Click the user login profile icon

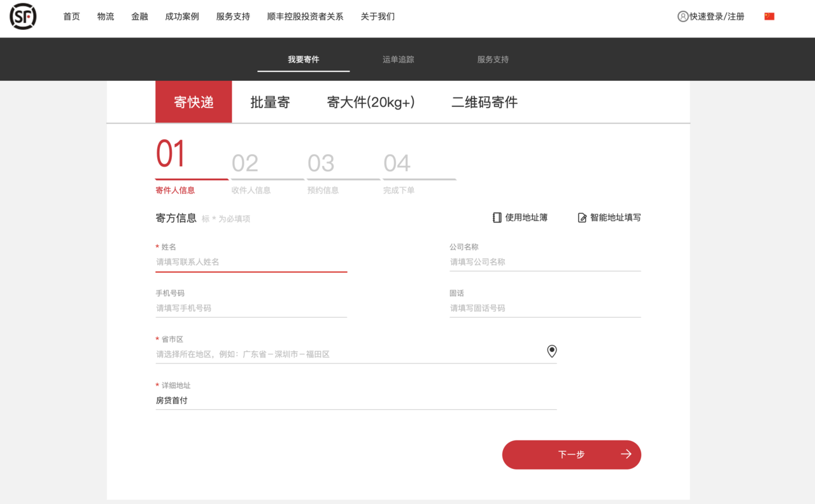coord(683,17)
